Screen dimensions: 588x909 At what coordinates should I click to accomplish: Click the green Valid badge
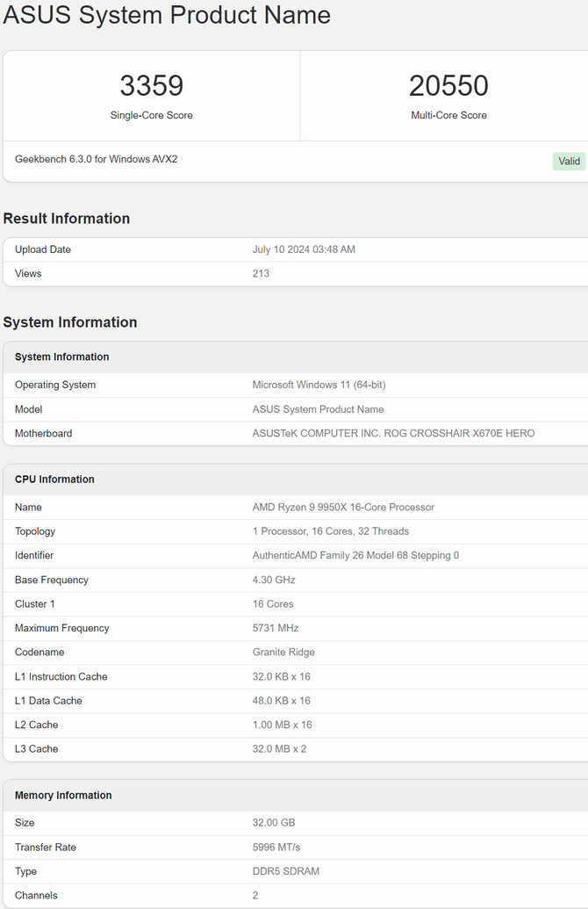click(x=569, y=162)
